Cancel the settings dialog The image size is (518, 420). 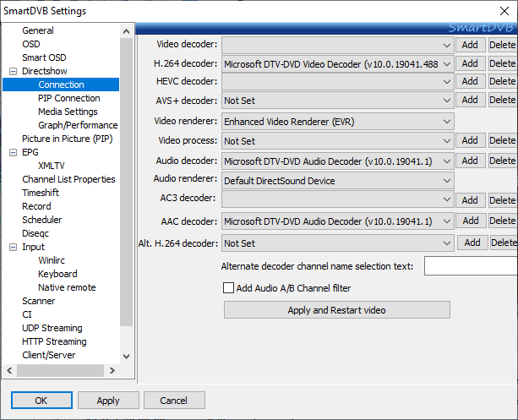[174, 401]
